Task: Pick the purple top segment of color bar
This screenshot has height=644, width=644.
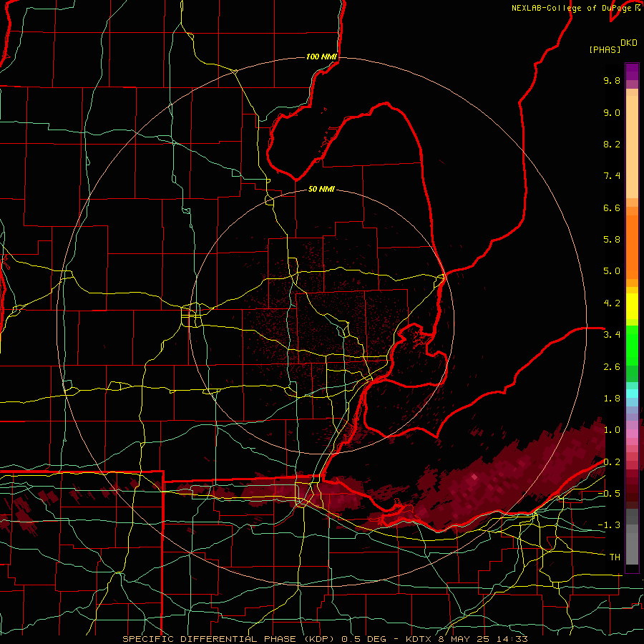Action: 632,72
